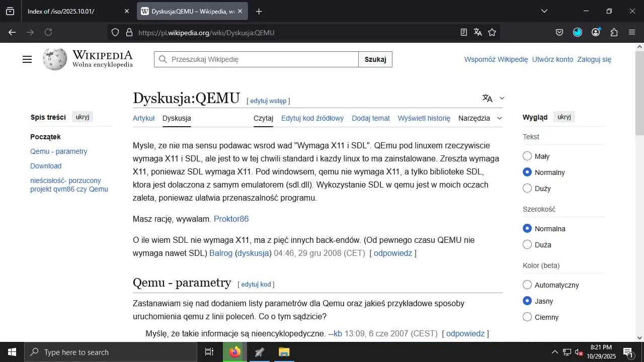Open the Firefox application menu
Screen dimensions: 644x362
coord(632,32)
